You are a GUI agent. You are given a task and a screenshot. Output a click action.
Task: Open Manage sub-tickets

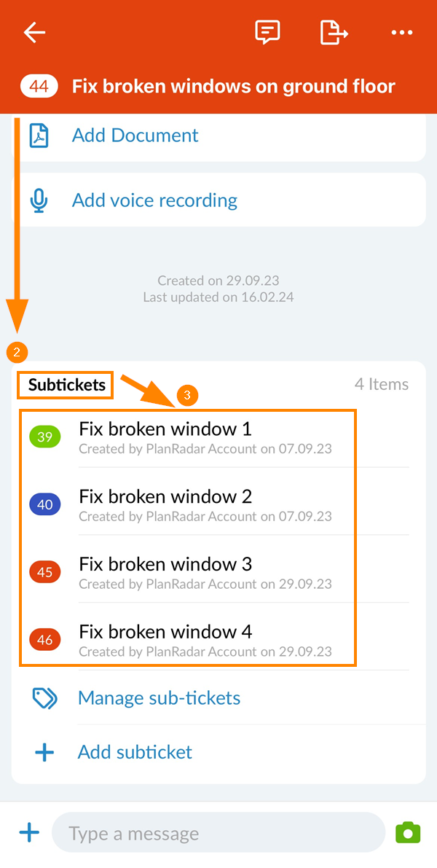(159, 698)
